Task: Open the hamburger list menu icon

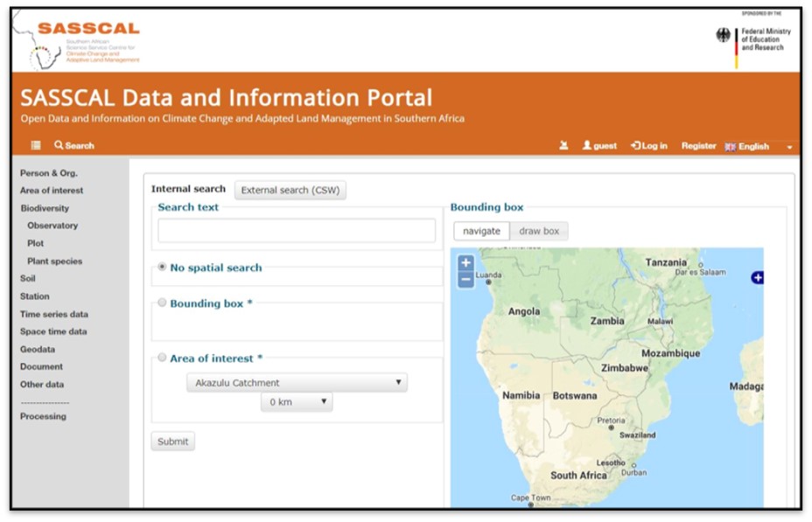Action: (36, 145)
